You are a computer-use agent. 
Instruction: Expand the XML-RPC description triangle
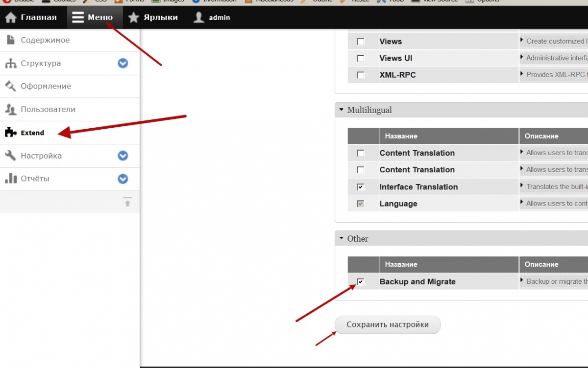click(x=522, y=74)
